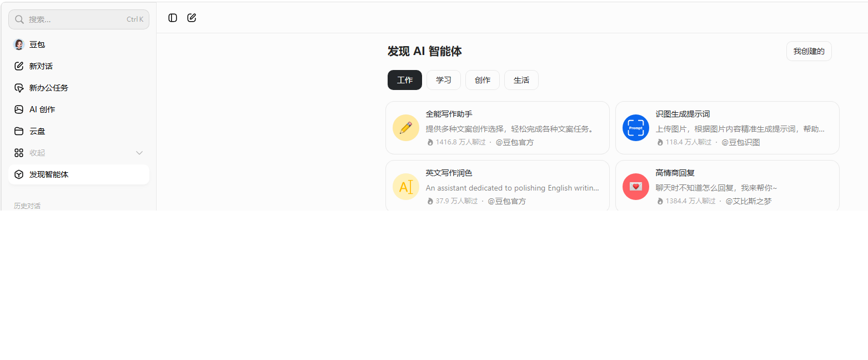The width and height of the screenshot is (868, 360).
Task: Open the 全能写作助手 agent title
Action: pyautogui.click(x=449, y=114)
